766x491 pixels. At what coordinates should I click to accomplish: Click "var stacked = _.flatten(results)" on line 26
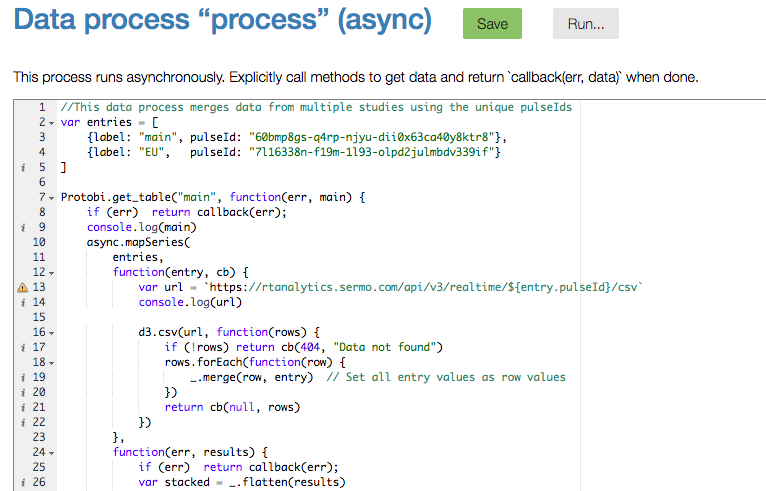coord(242,482)
